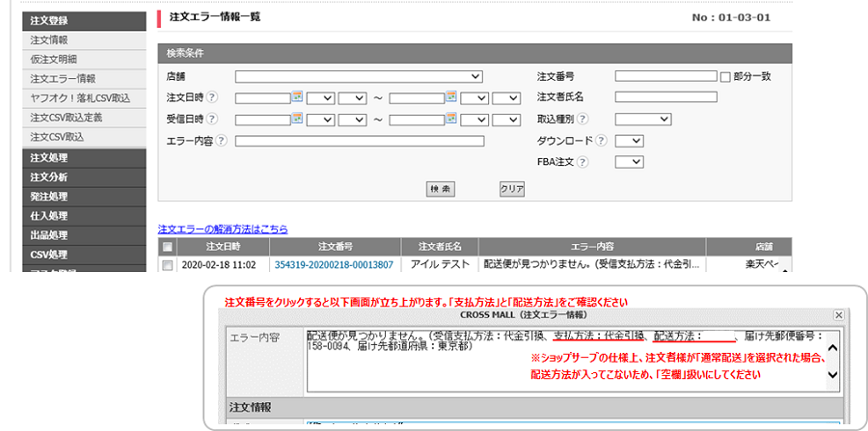Open 注文日時 end hour dropdown

(475, 98)
